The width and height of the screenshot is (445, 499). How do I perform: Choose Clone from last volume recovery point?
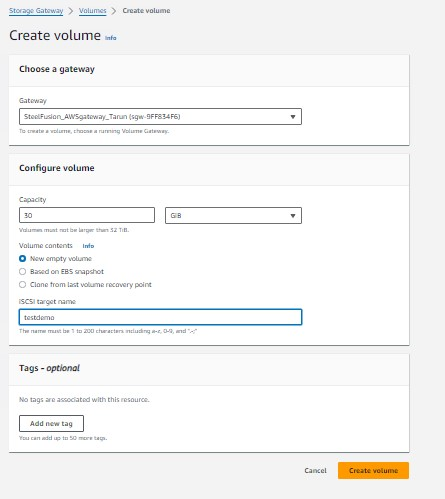point(22,285)
